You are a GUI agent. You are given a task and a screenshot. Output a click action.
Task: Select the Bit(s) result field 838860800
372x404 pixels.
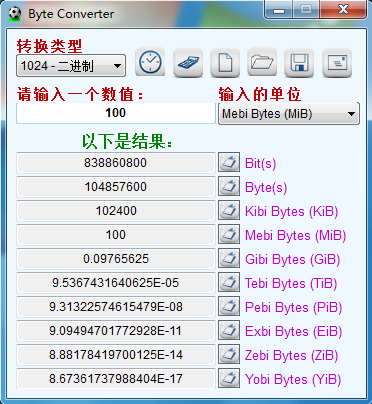tap(116, 163)
